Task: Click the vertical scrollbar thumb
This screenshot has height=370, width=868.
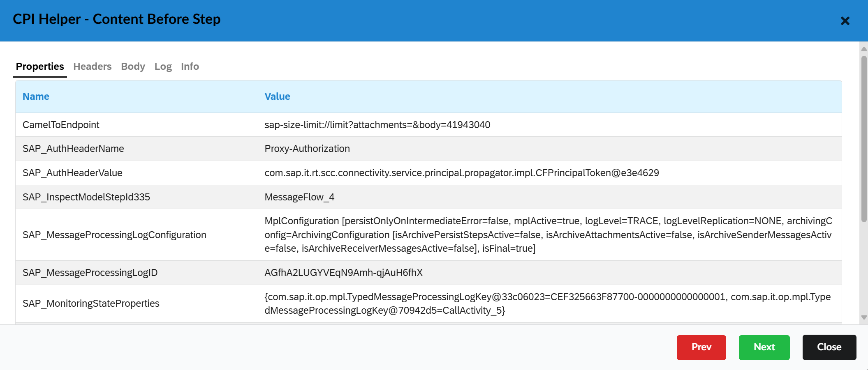Action: pos(864,140)
